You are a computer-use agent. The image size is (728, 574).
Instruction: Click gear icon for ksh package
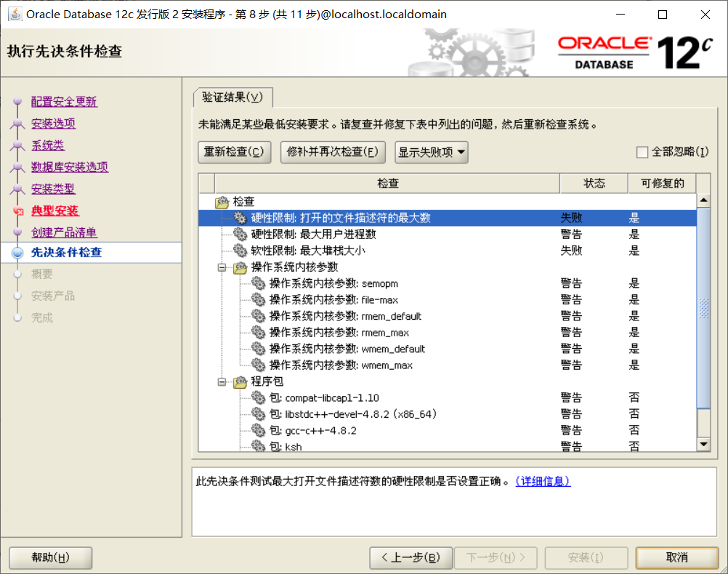258,446
